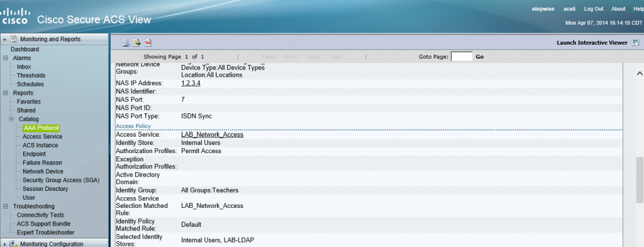
Task: Click the Access Policy section heading
Action: point(133,126)
